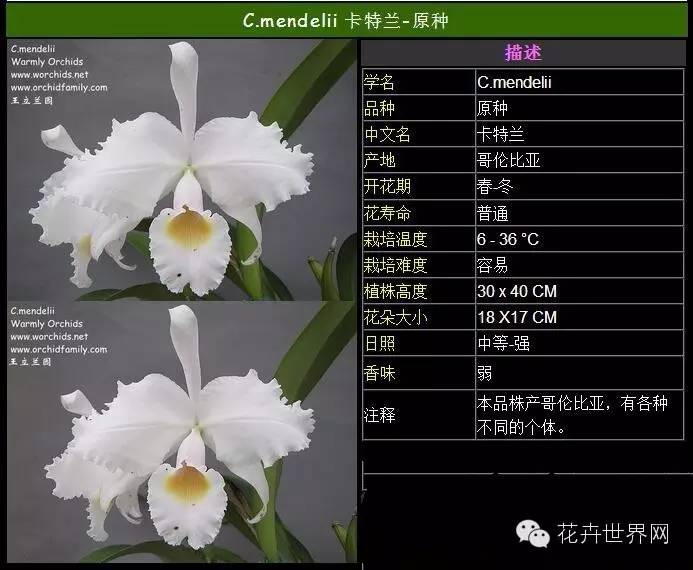Viewport: 693px width, 570px height.
Task: Click the C.mendelii value in the table
Action: [x=515, y=82]
